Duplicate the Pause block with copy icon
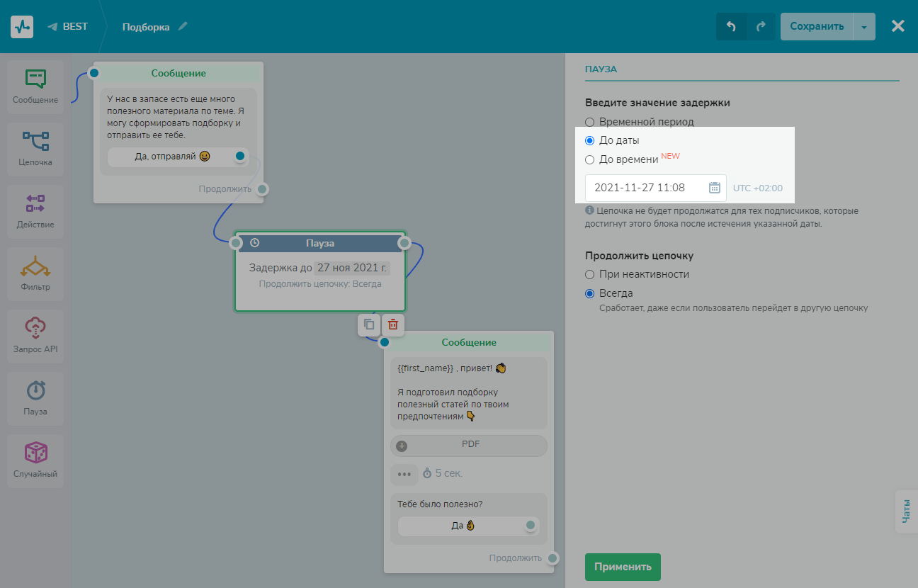918x588 pixels. (x=369, y=325)
